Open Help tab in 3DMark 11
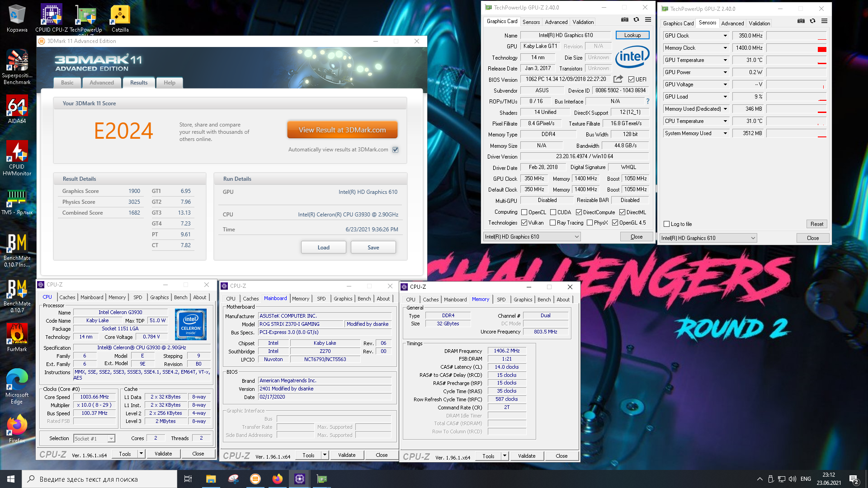 click(x=170, y=83)
